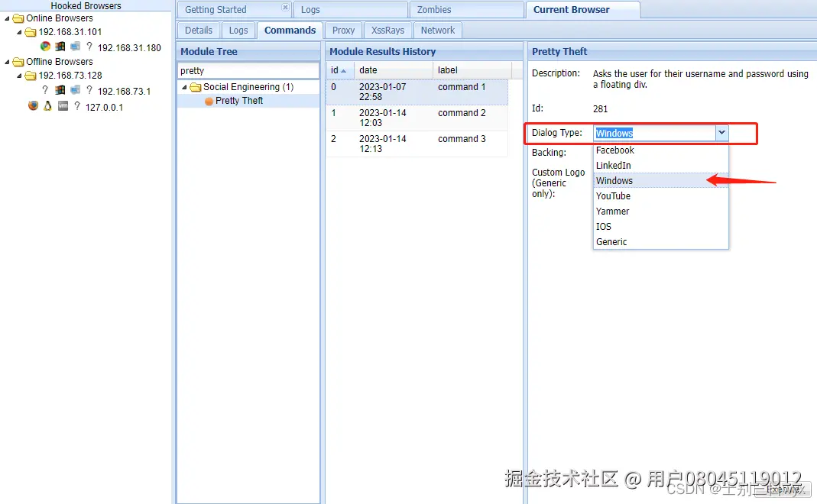
Task: Click the Social Engineering folder icon
Action: (x=196, y=87)
